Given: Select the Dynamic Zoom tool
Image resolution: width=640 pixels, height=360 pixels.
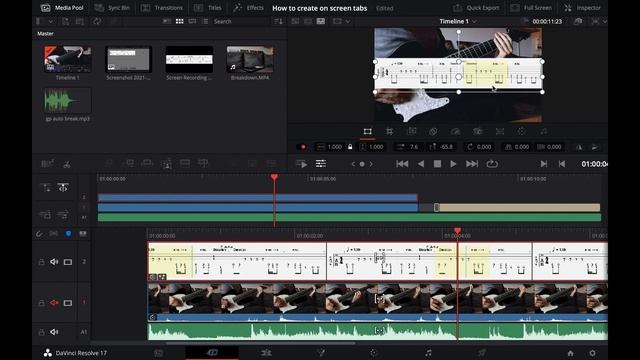Looking at the screenshot, I should click(x=411, y=131).
